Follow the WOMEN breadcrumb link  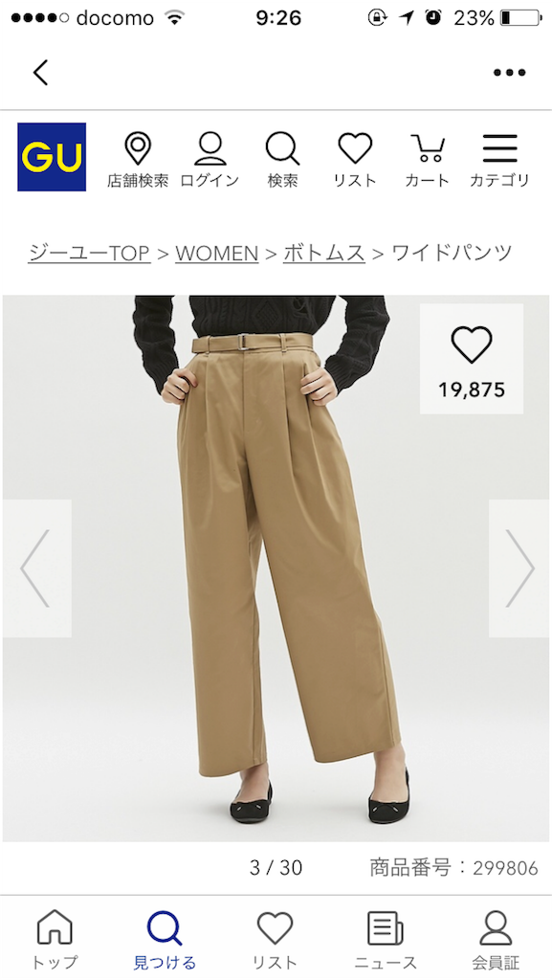point(216,253)
